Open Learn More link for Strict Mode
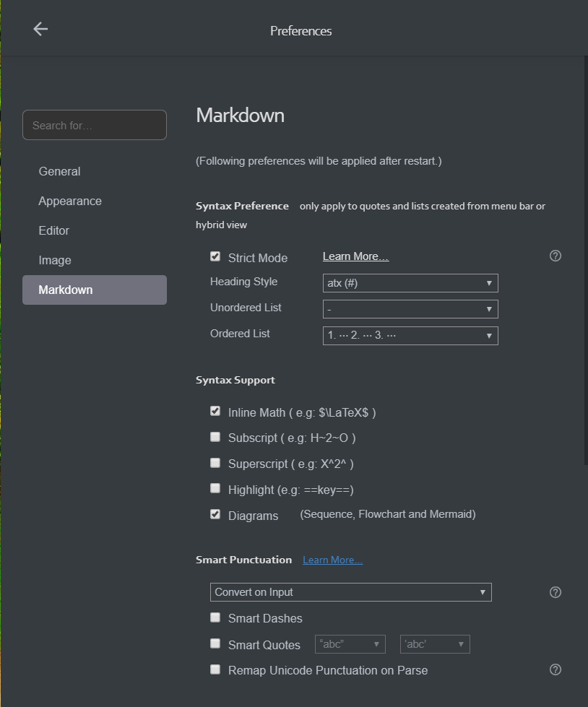Image resolution: width=588 pixels, height=707 pixels. [x=356, y=256]
